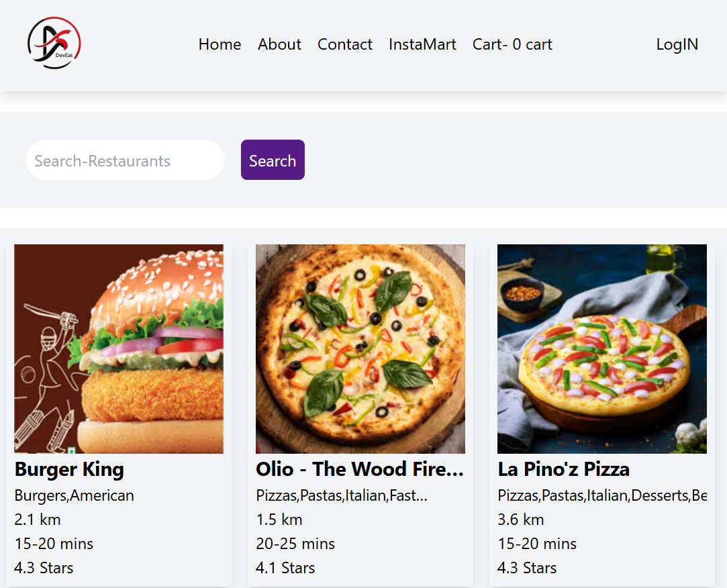Image resolution: width=727 pixels, height=588 pixels.
Task: Open the Home nav link
Action: pyautogui.click(x=220, y=44)
